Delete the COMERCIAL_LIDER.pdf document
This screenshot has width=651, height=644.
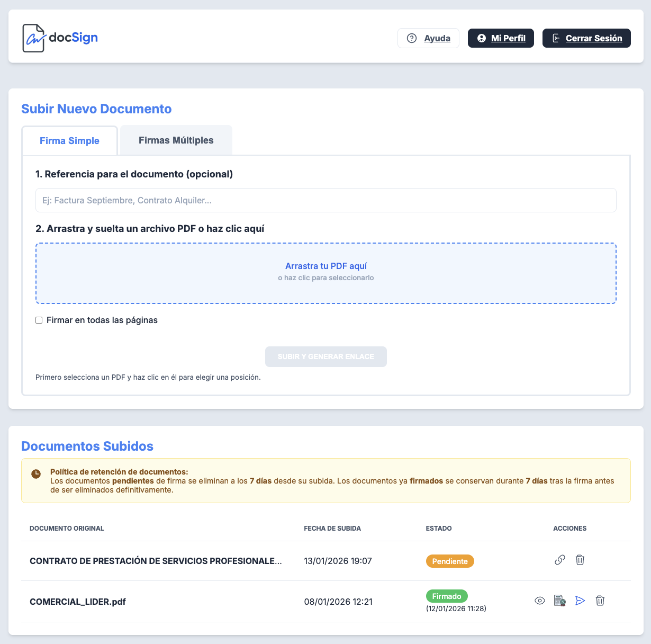click(x=600, y=601)
